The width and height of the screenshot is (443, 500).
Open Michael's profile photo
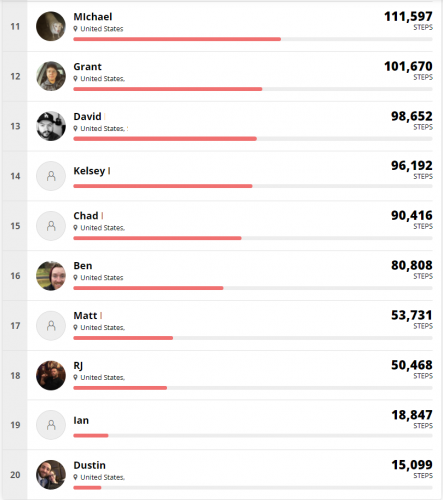51,26
